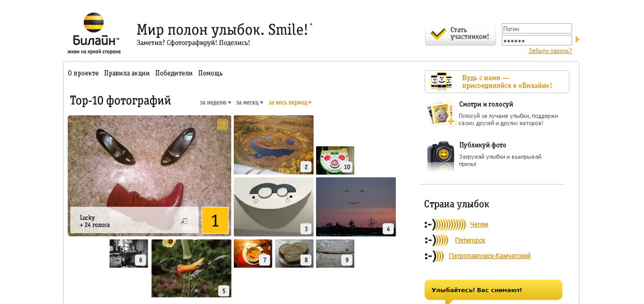The height and width of the screenshot is (304, 644).
Task: Open the О проекте menu item
Action: [83, 73]
